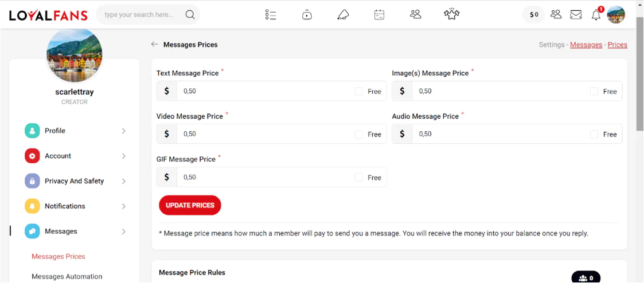The height and width of the screenshot is (283, 644).
Task: Expand the Notifications settings section
Action: pyautogui.click(x=76, y=206)
